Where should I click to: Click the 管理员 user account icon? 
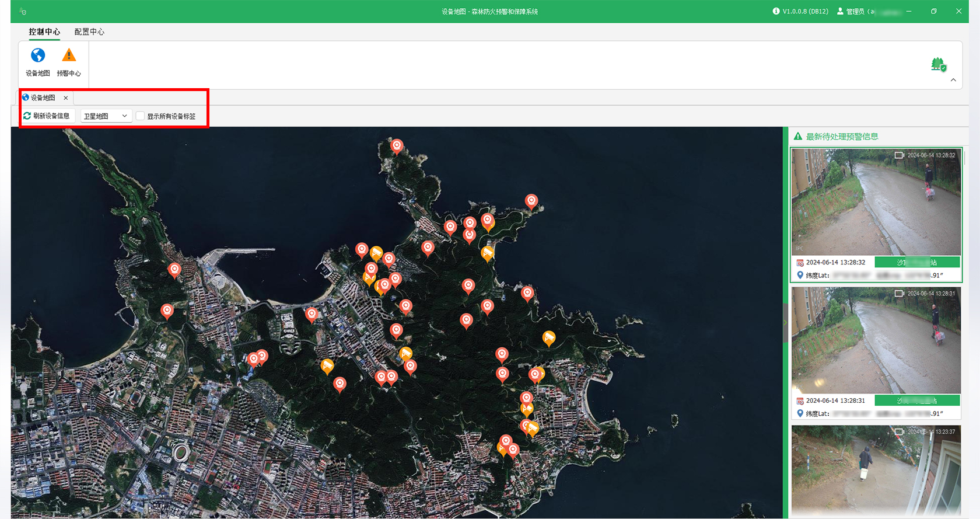tap(840, 11)
